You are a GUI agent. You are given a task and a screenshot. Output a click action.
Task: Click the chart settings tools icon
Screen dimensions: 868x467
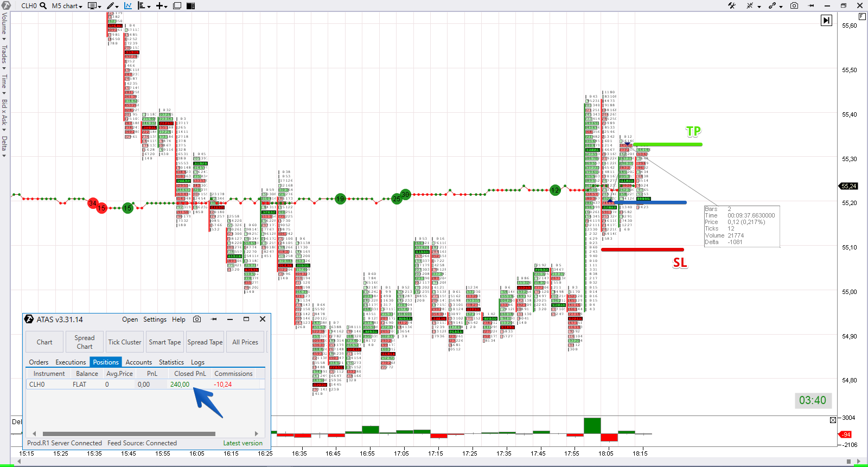tap(732, 6)
